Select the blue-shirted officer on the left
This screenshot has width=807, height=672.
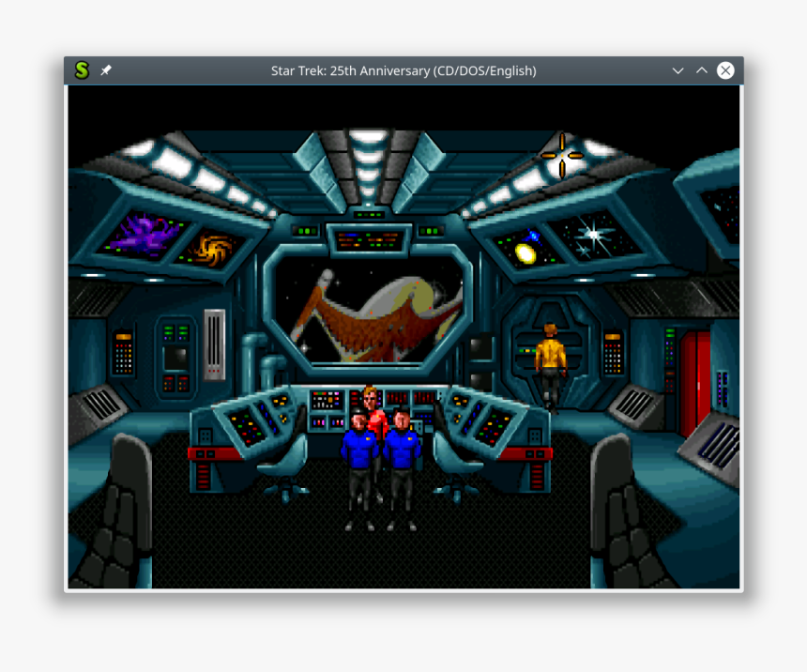(x=358, y=451)
